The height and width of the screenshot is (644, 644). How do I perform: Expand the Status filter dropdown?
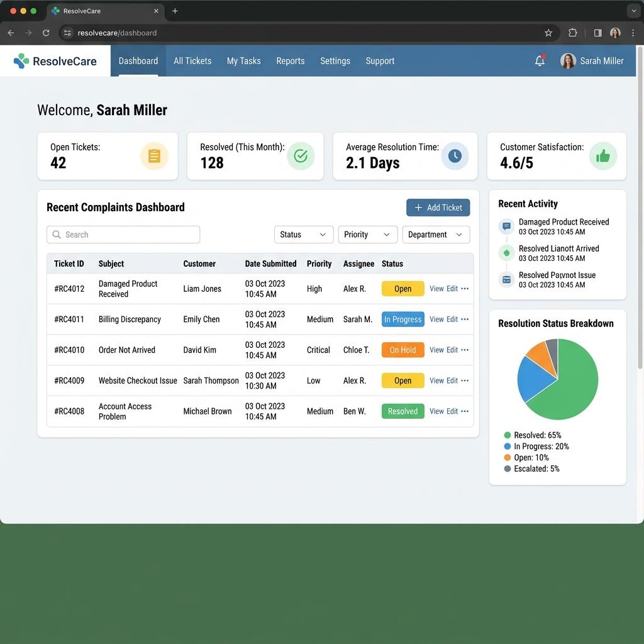(x=304, y=235)
